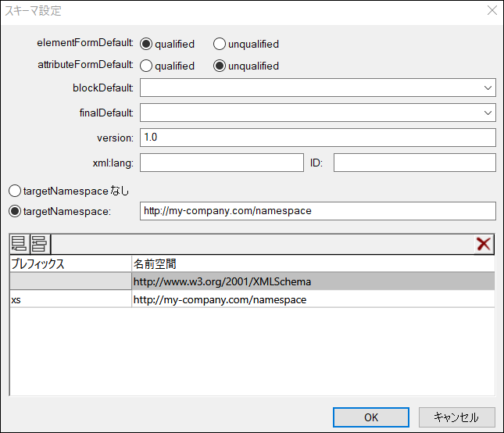The image size is (504, 433).
Task: Click the empty prefix cell of XMLSchema row
Action: coord(70,281)
